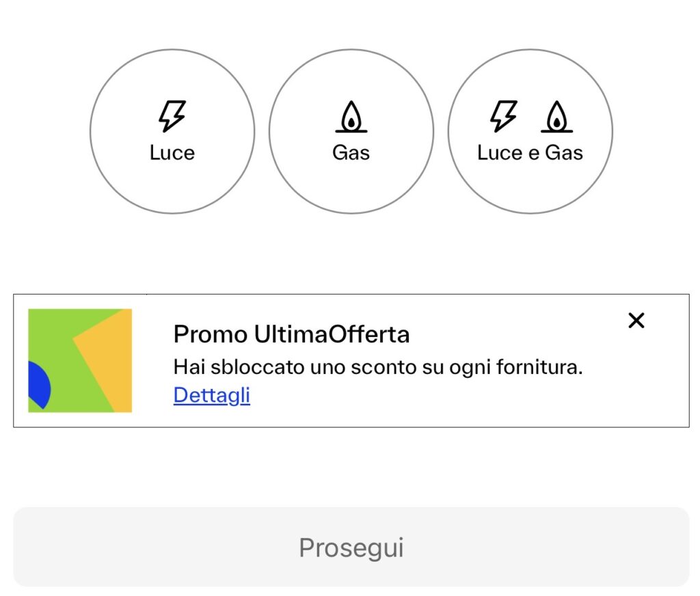Click the gas flame icon above Gas

(351, 117)
